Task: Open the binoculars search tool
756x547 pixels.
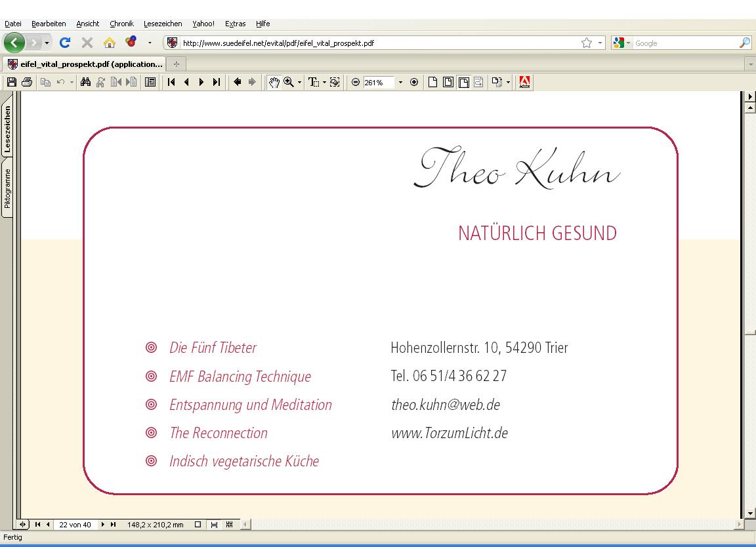Action: (85, 82)
